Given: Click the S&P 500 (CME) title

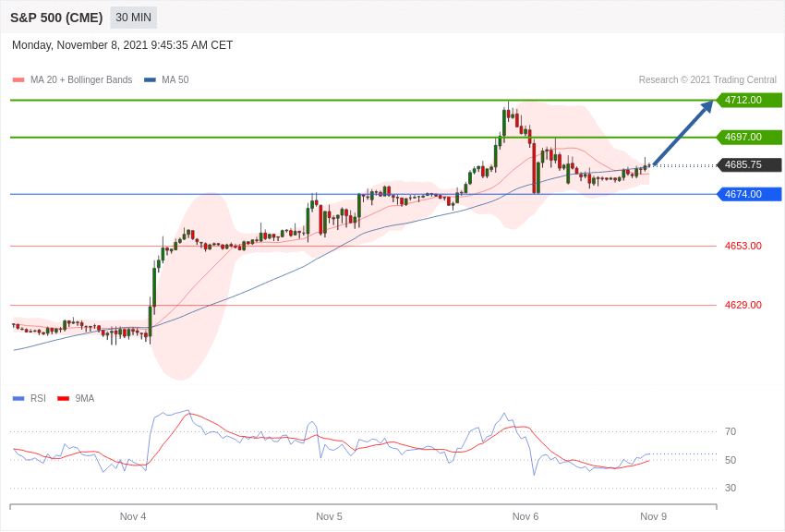Looking at the screenshot, I should [56, 18].
